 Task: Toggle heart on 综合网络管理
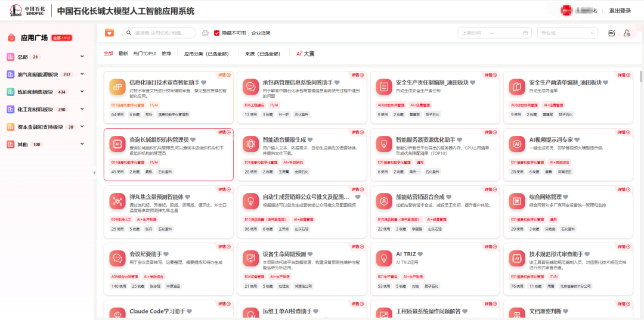tap(565, 197)
